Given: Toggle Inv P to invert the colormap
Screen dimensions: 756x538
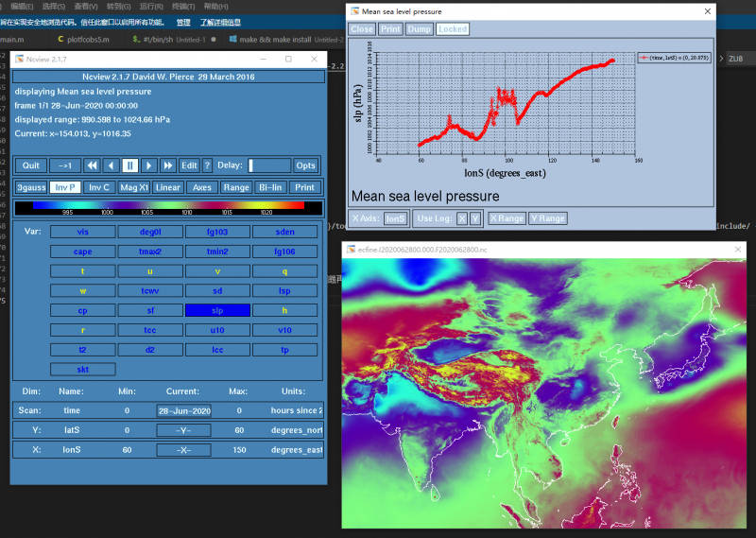Looking at the screenshot, I should point(65,187).
